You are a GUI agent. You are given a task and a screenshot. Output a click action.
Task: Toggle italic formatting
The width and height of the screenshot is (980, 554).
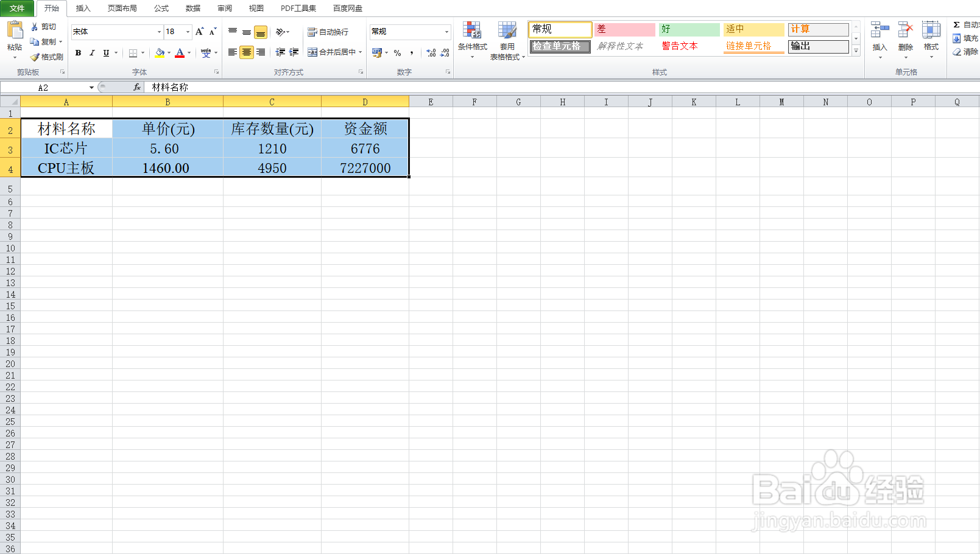(x=92, y=53)
